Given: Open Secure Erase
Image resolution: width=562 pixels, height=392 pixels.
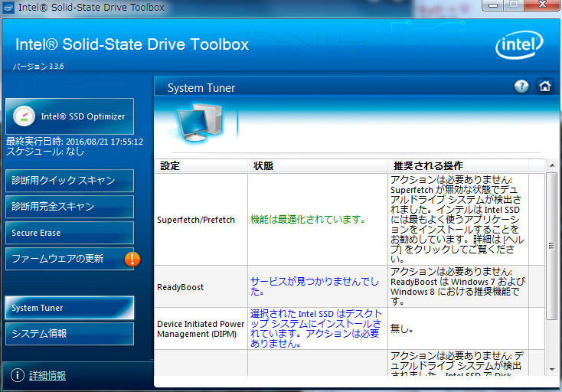Looking at the screenshot, I should (70, 233).
